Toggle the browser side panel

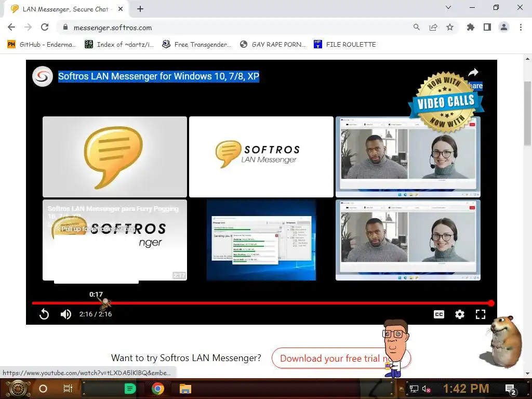(487, 28)
